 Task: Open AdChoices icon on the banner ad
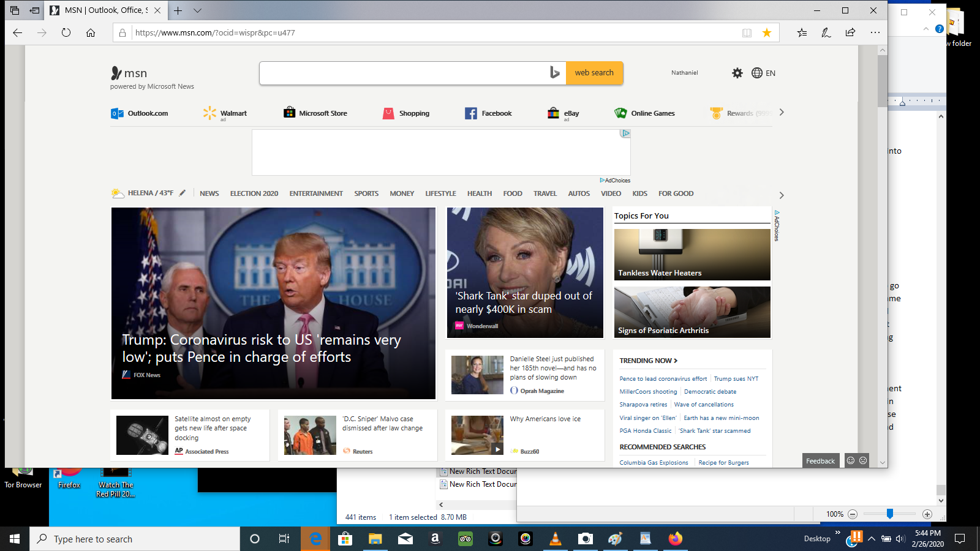(x=625, y=133)
